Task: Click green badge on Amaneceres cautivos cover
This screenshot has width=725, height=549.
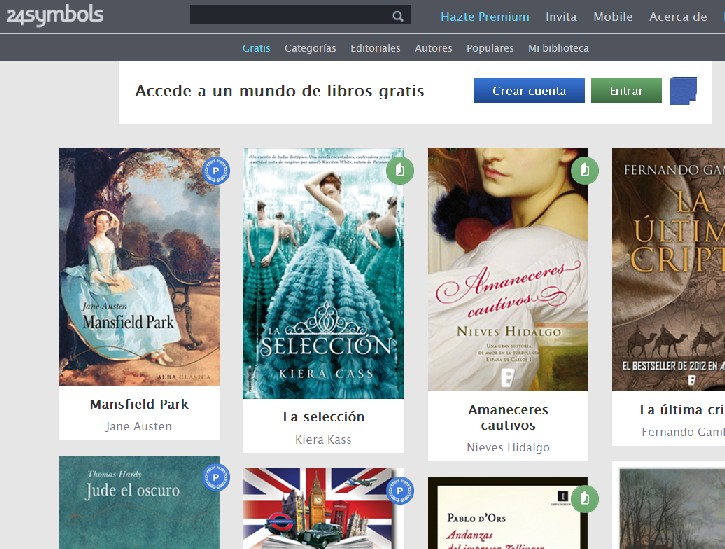Action: pyautogui.click(x=584, y=171)
